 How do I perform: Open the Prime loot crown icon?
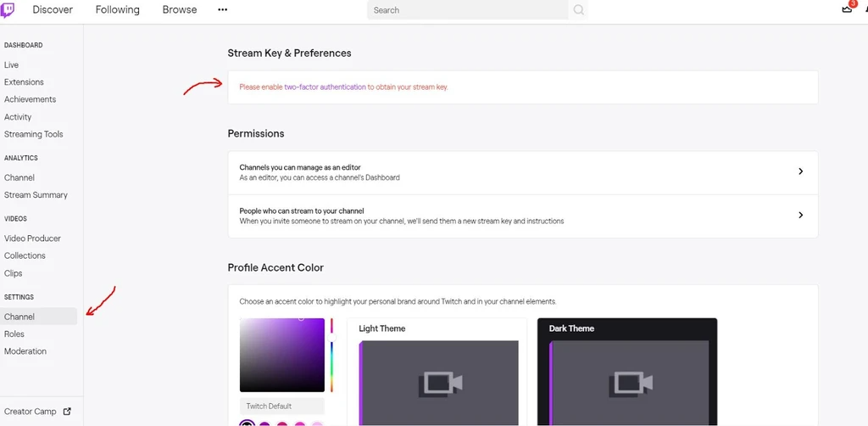pos(847,9)
